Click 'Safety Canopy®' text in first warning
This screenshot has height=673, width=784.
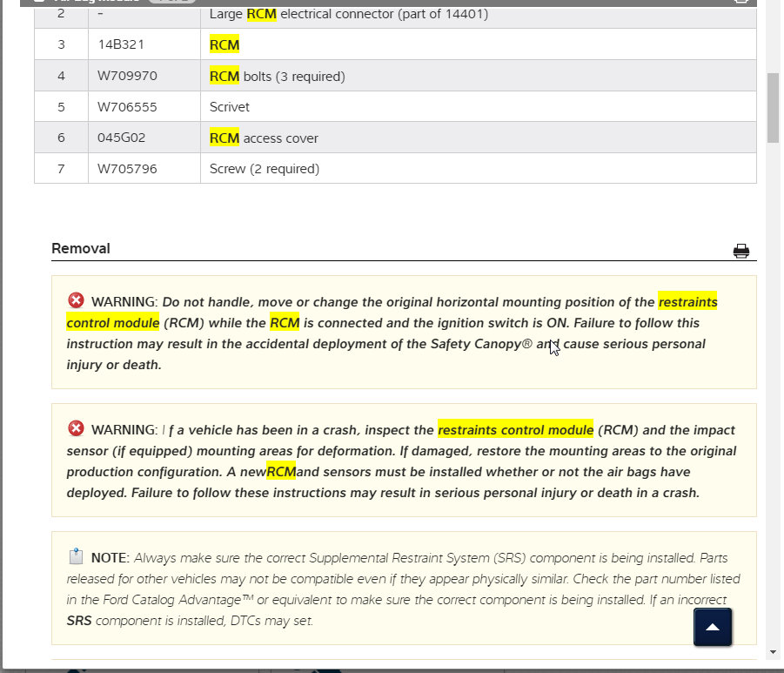click(481, 344)
